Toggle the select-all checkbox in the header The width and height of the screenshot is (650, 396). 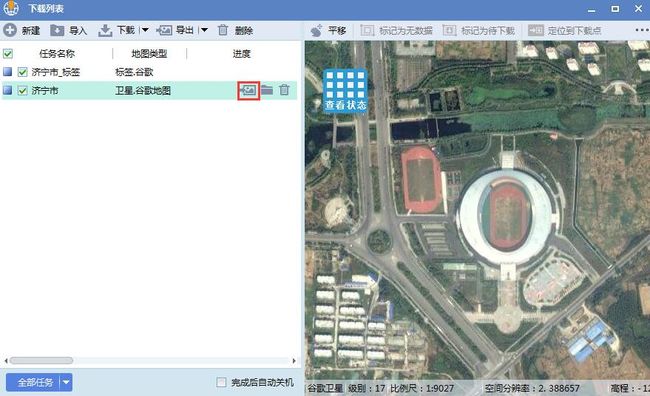click(8, 53)
